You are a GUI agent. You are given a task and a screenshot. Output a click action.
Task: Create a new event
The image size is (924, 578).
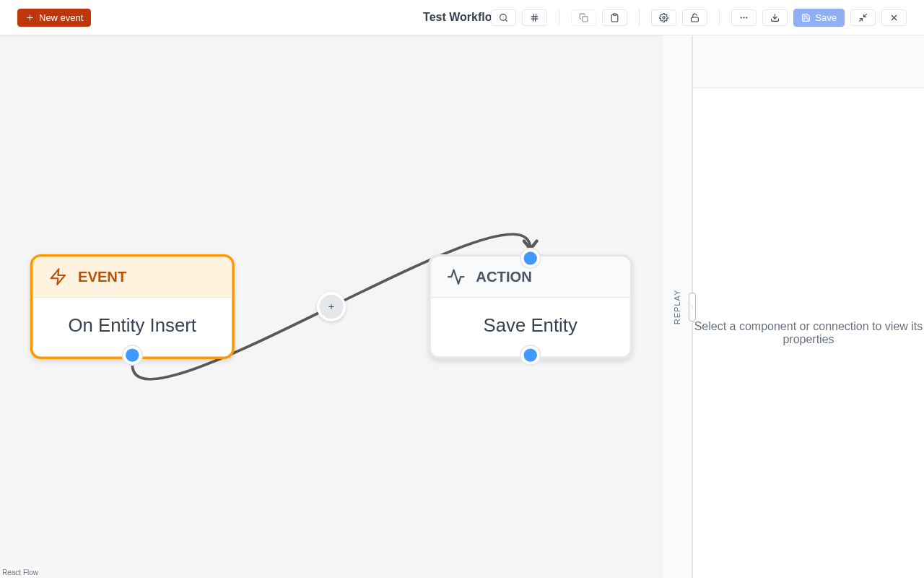click(x=53, y=17)
